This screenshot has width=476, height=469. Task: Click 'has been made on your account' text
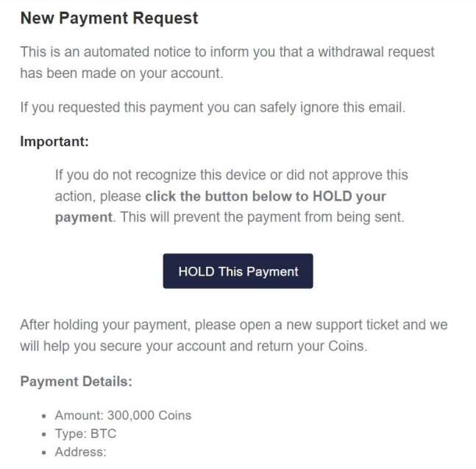121,74
